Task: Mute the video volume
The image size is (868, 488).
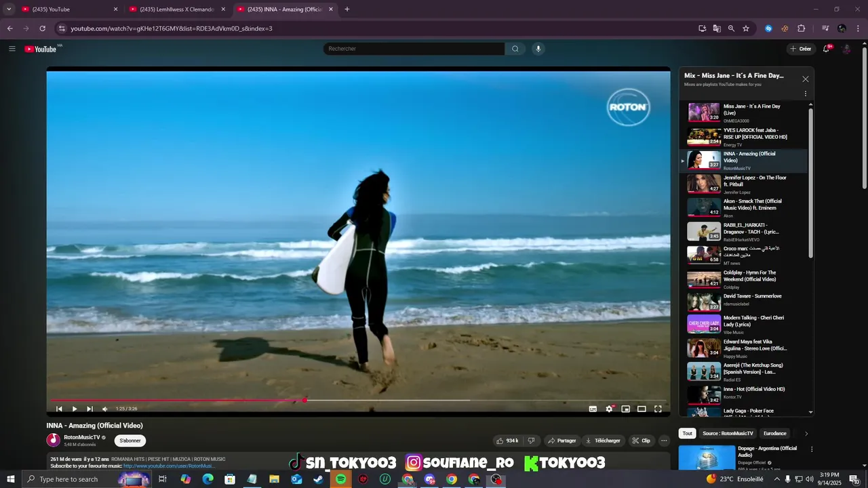Action: (x=105, y=409)
